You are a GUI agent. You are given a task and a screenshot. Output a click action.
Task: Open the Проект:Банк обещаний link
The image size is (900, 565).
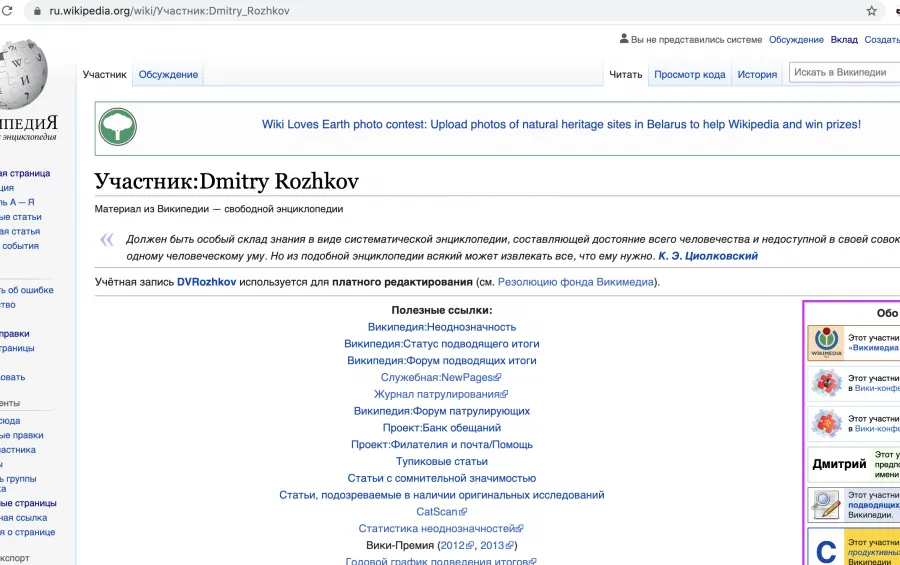tap(442, 428)
